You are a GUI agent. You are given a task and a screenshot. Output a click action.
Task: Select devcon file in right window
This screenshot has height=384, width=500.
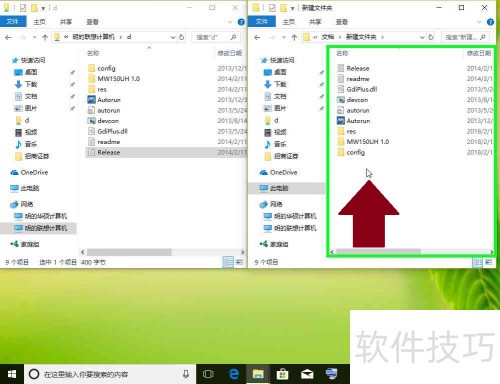tap(353, 100)
